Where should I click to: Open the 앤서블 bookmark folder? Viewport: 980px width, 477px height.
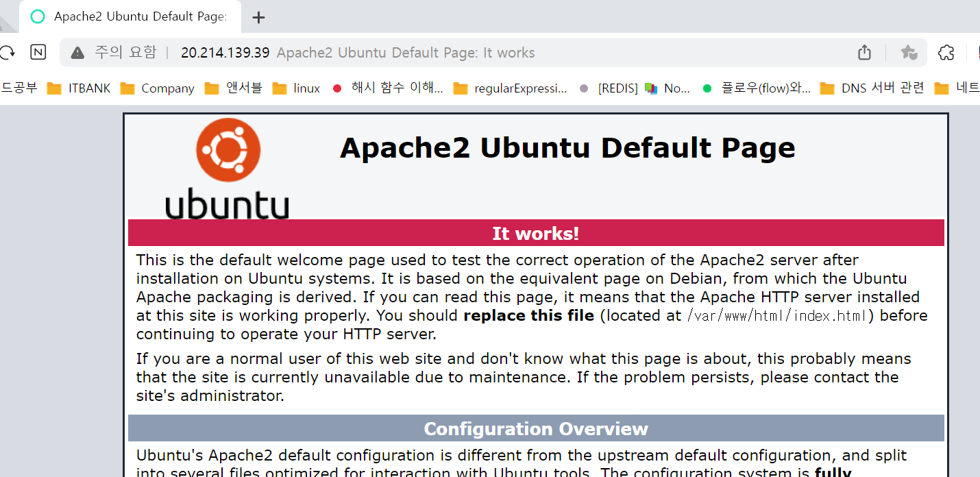click(234, 88)
